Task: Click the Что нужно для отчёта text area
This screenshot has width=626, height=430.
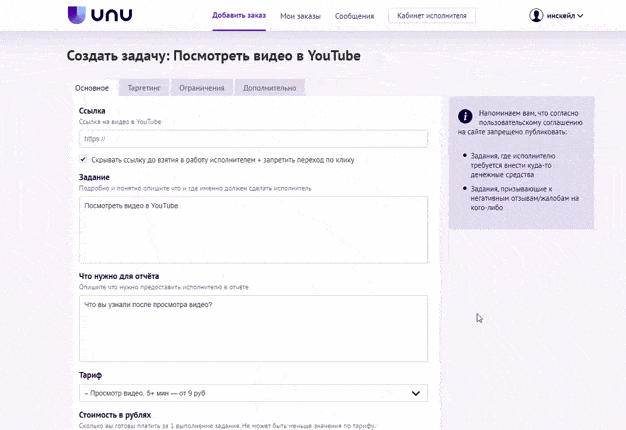Action: (x=253, y=329)
